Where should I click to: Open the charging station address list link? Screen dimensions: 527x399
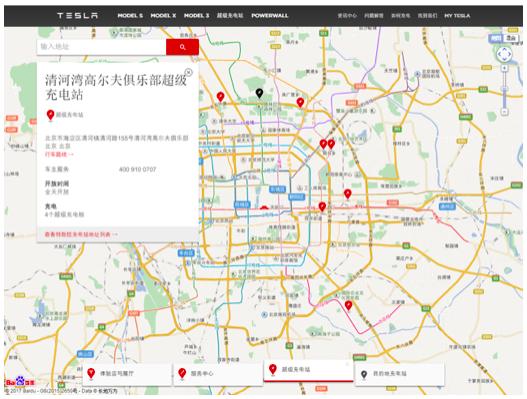81,234
